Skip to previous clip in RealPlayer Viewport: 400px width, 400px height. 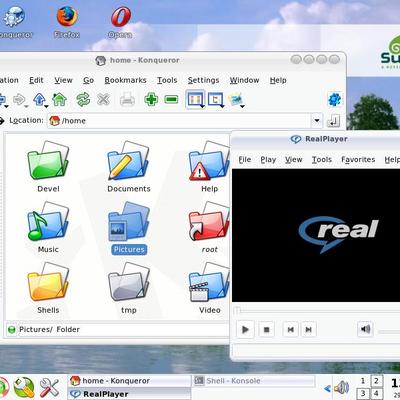291,330
